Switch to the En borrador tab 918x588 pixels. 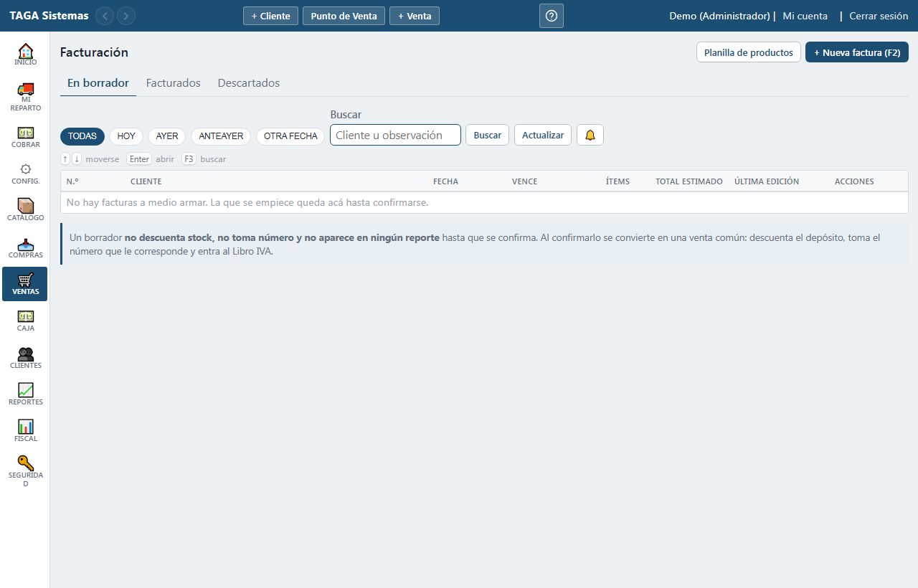tap(98, 83)
